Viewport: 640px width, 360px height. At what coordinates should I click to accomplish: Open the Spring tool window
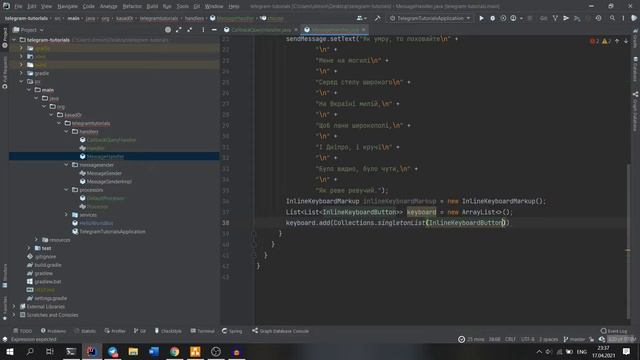pos(232,331)
